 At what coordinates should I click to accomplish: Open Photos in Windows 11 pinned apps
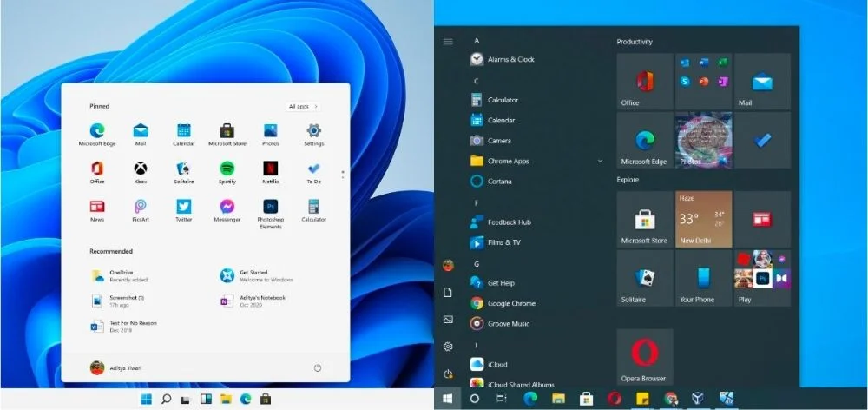click(270, 135)
